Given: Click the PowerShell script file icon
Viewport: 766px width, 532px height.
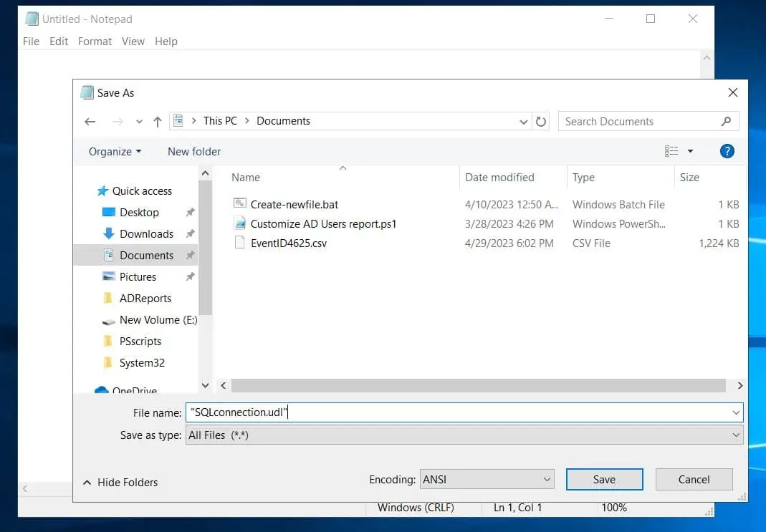Looking at the screenshot, I should [x=239, y=223].
